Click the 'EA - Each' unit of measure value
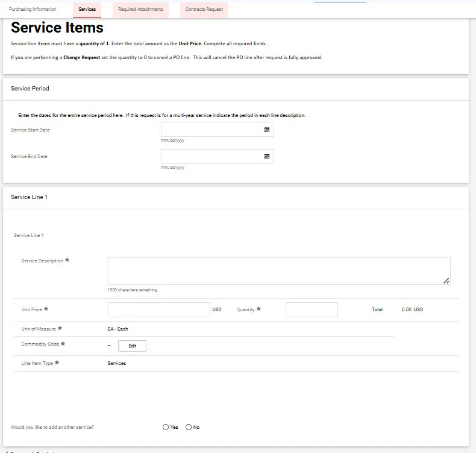The height and width of the screenshot is (453, 476). tap(117, 329)
